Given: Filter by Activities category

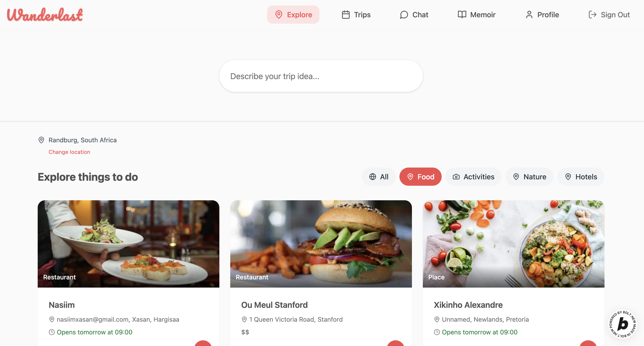Looking at the screenshot, I should click(473, 176).
